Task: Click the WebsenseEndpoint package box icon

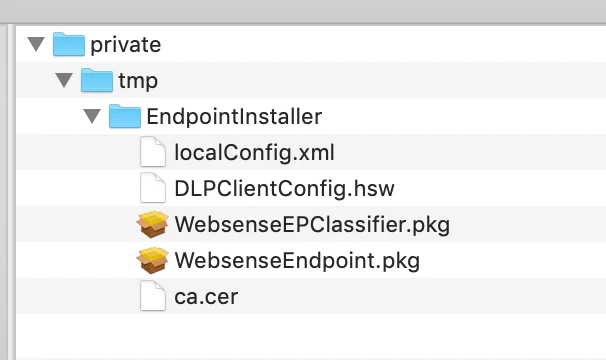Action: [x=153, y=260]
